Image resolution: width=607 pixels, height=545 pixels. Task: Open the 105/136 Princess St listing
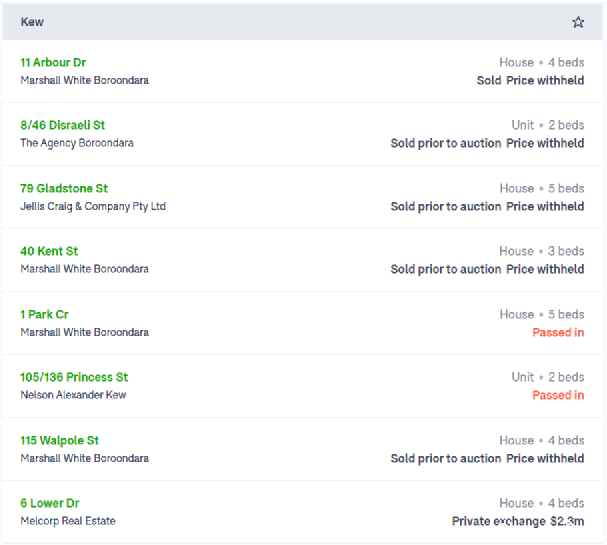coord(74,377)
